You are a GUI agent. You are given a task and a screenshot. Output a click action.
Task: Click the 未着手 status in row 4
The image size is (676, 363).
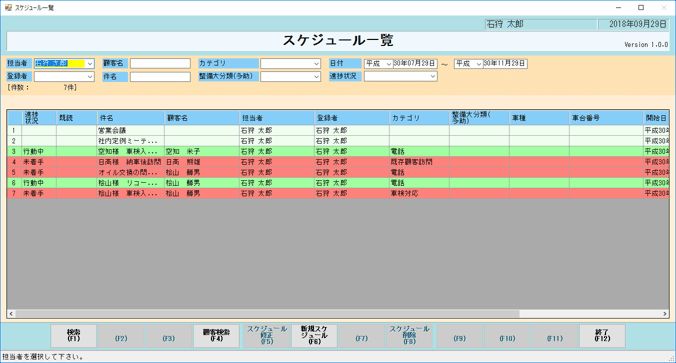pyautogui.click(x=39, y=162)
